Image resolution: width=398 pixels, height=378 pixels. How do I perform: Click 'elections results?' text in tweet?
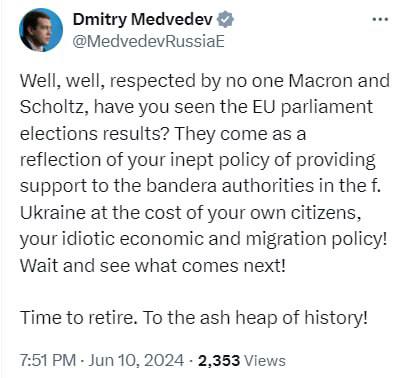[94, 134]
